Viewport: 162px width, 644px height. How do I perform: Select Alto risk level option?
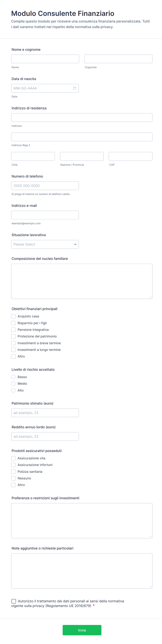click(x=13, y=390)
